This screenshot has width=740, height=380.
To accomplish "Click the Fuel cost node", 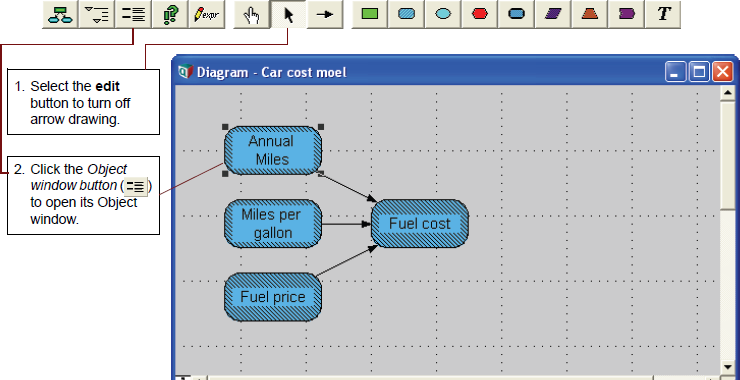I will click(x=420, y=224).
